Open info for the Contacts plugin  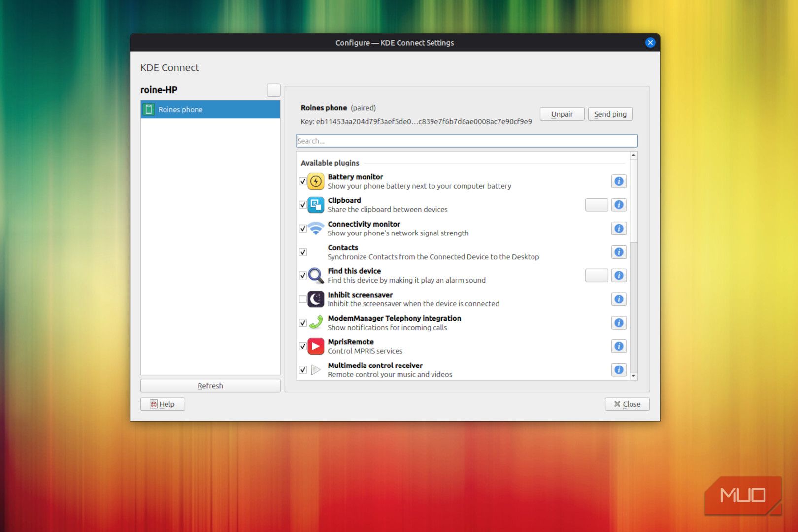(x=619, y=252)
